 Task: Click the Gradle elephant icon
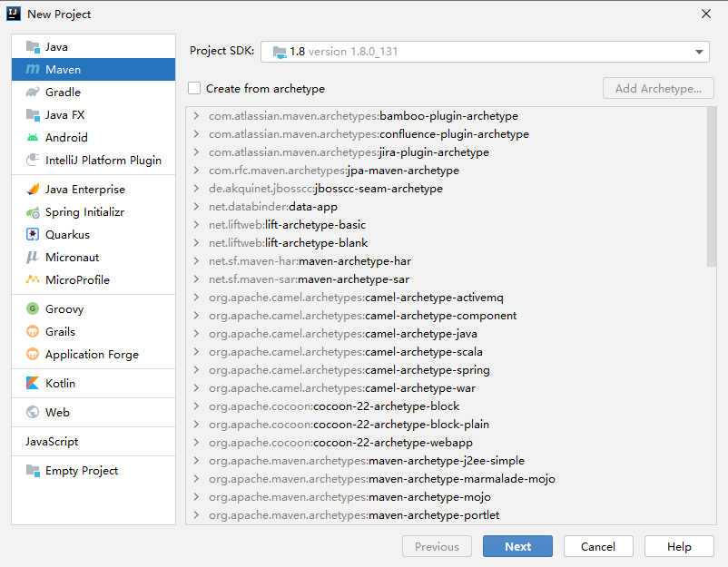tap(33, 92)
